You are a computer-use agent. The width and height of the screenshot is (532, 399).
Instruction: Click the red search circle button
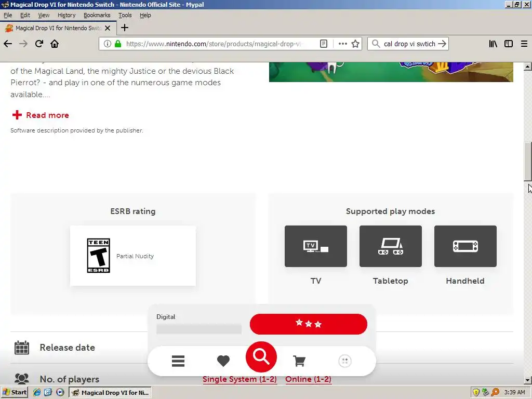261,357
